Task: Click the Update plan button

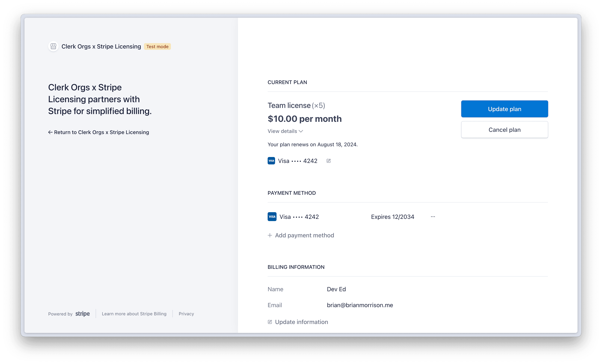Action: tap(504, 109)
